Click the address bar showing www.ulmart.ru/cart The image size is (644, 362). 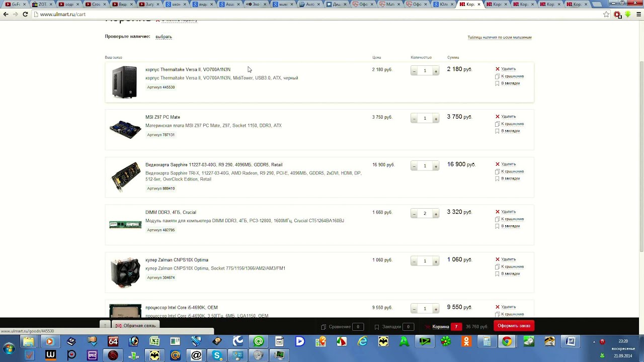pyautogui.click(x=317, y=14)
